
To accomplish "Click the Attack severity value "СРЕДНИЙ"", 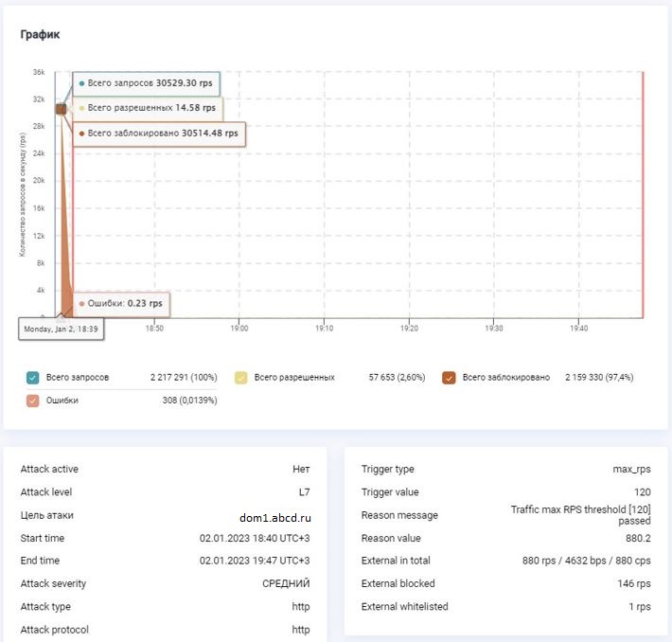I will [286, 583].
